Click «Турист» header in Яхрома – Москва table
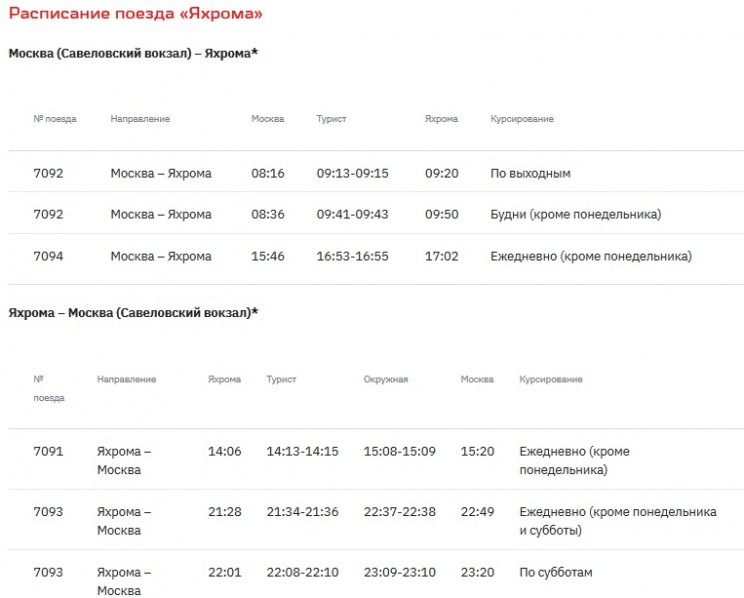 coord(281,379)
